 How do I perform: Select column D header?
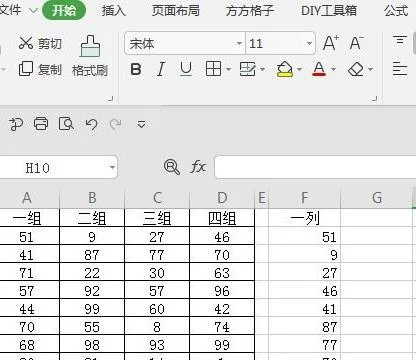coord(222,198)
